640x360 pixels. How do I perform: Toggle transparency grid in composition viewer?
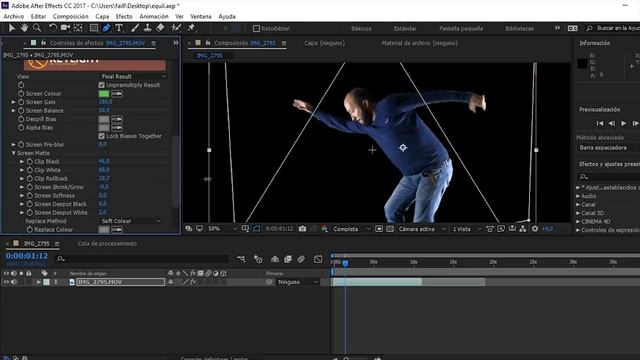point(390,229)
